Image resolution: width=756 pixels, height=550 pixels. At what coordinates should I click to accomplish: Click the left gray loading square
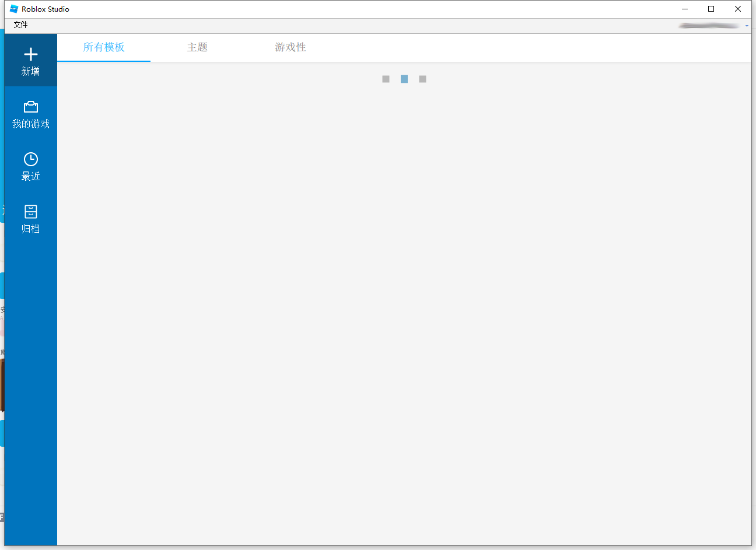[x=386, y=79]
